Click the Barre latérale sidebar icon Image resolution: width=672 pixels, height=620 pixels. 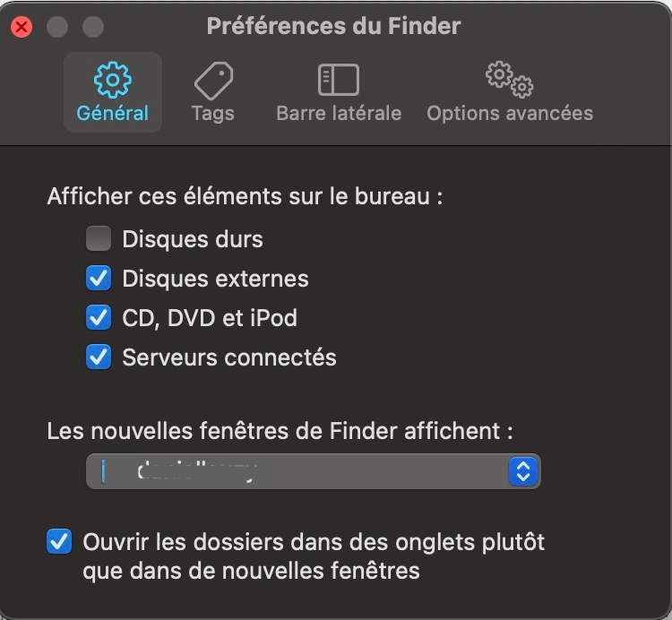point(339,80)
